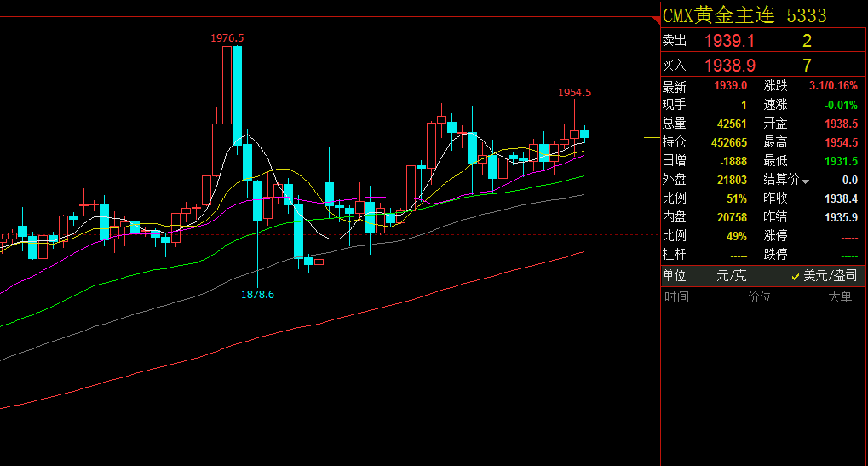Click the 总量 value 42561

(x=732, y=124)
